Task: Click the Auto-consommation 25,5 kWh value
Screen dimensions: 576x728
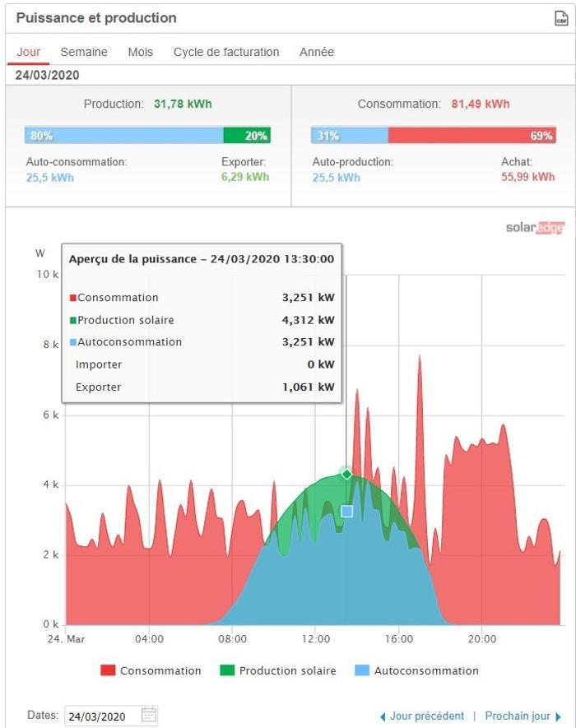Action: point(49,178)
